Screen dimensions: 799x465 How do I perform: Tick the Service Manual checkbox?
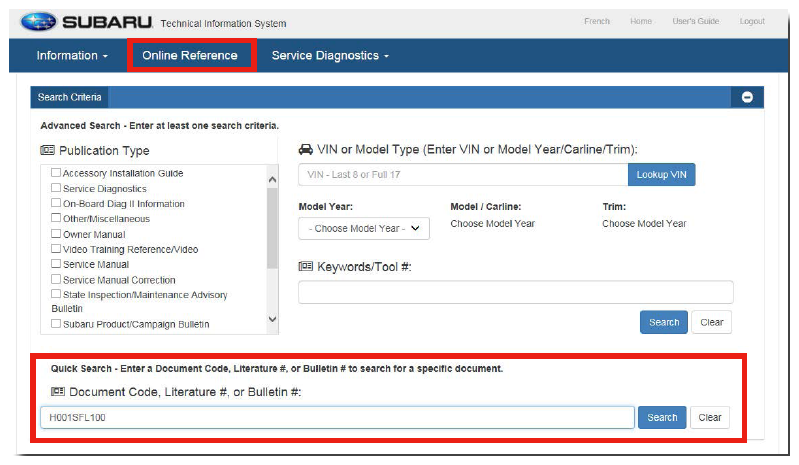[x=56, y=264]
